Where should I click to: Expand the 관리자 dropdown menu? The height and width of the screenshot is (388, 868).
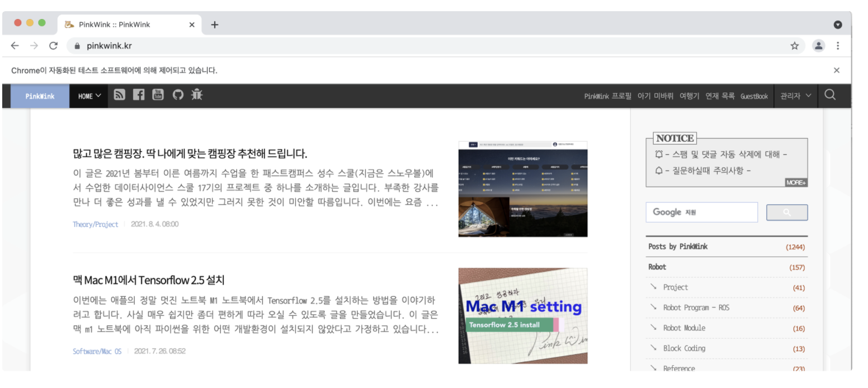(795, 96)
